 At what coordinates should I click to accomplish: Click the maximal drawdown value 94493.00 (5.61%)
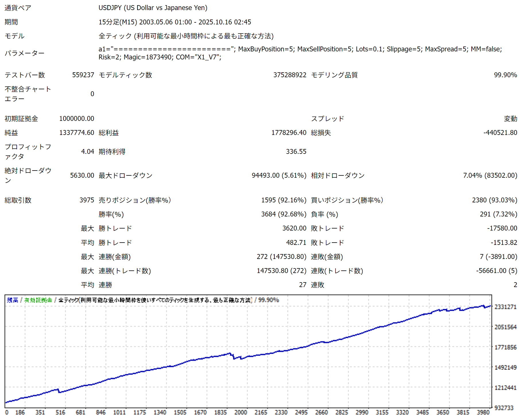click(x=279, y=175)
